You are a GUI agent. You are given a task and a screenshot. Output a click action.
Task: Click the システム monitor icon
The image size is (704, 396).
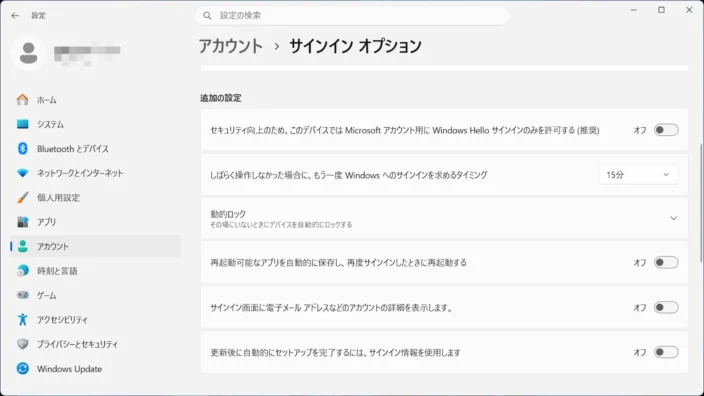pyautogui.click(x=22, y=124)
